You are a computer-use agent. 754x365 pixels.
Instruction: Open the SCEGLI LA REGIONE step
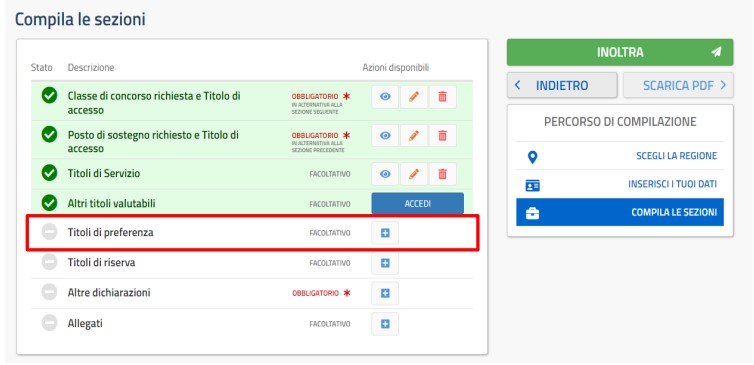(x=620, y=156)
